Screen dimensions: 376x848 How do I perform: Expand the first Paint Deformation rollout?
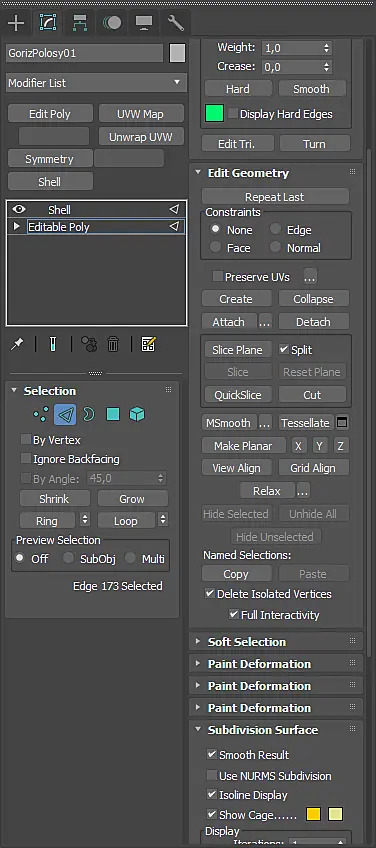(x=199, y=664)
